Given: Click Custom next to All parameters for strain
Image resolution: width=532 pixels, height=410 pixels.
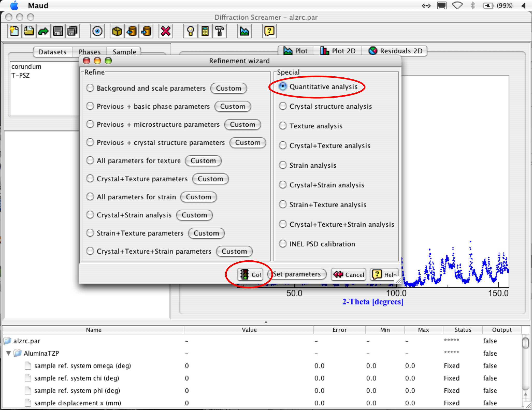Looking at the screenshot, I should click(198, 197).
